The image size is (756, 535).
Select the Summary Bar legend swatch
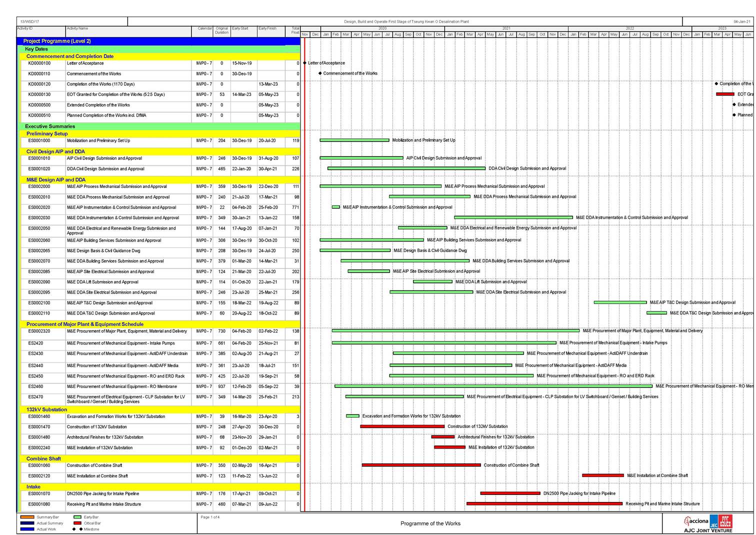tap(27, 517)
